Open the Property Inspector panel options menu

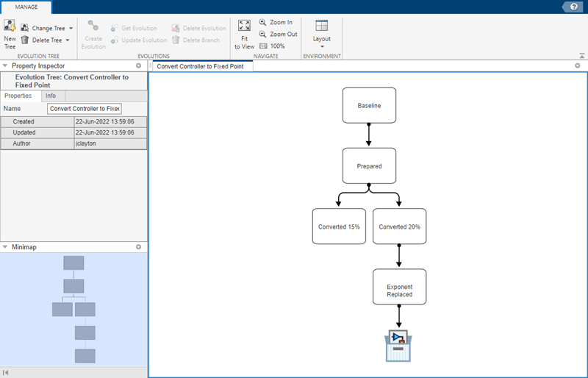pos(138,65)
